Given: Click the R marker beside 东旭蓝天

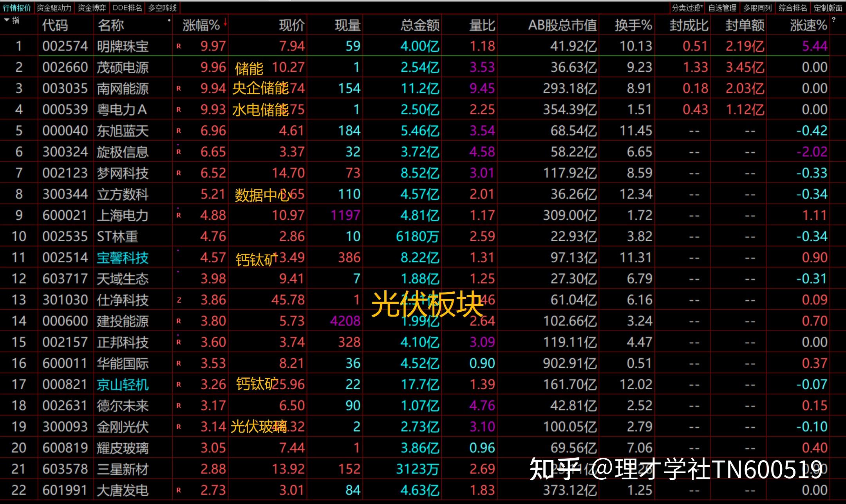Looking at the screenshot, I should point(179,131).
